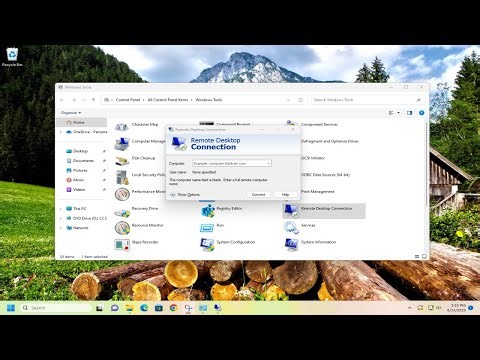
Task: Select Music in quick access
Action: pyautogui.click(x=78, y=180)
